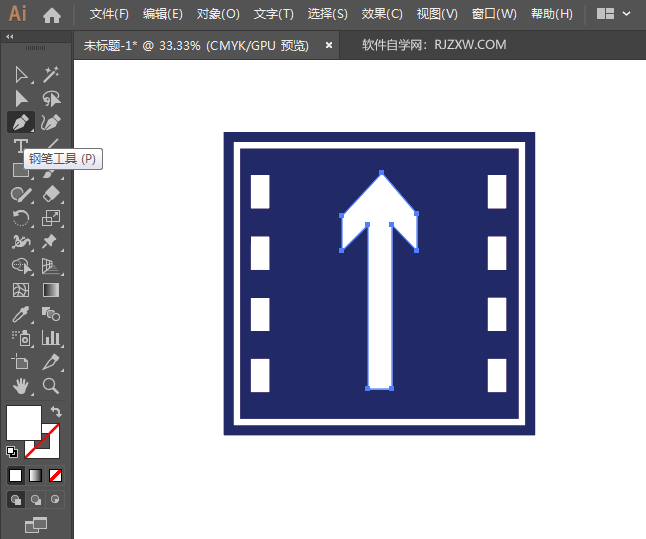646x539 pixels.
Task: Select the Artboard tool
Action: (20, 362)
